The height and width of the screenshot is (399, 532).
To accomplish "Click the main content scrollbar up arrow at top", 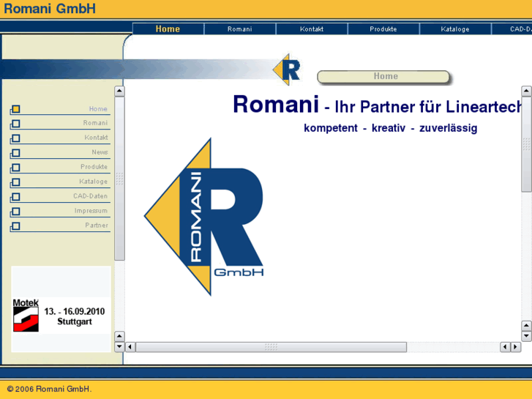I will coord(526,91).
